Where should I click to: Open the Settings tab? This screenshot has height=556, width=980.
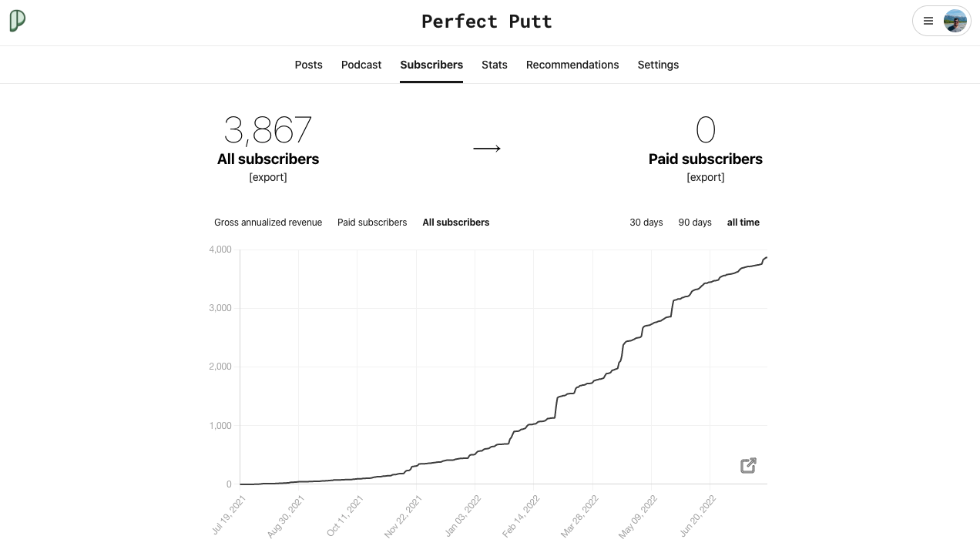pos(658,65)
